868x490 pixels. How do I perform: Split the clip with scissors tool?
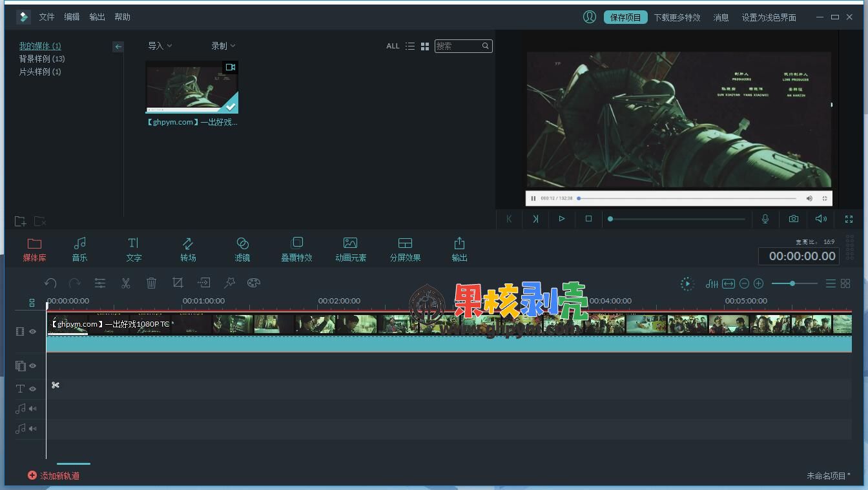(126, 283)
